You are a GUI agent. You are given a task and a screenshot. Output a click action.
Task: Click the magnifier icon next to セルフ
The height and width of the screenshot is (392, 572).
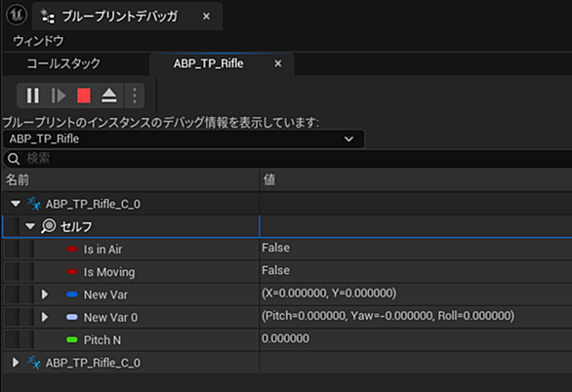[49, 226]
